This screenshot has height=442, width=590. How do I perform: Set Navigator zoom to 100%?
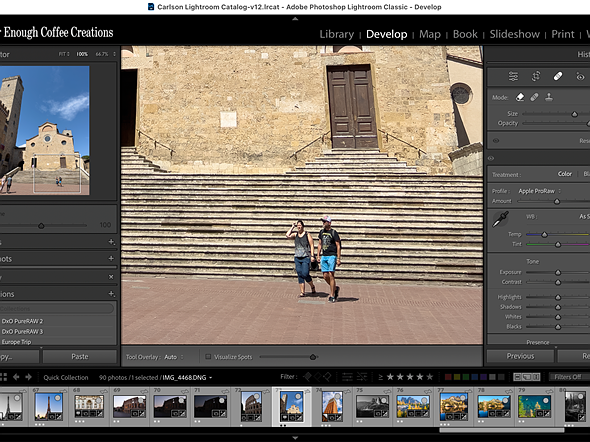click(x=82, y=54)
